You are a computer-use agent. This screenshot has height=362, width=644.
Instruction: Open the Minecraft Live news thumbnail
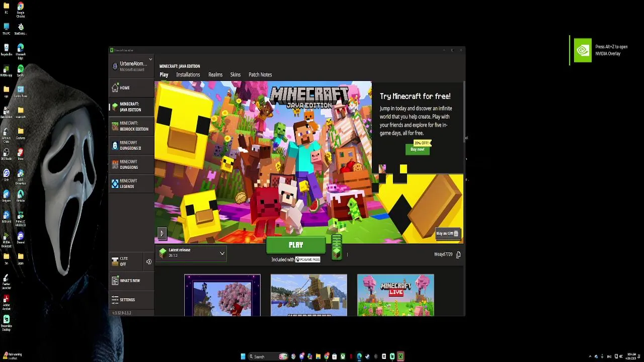[x=395, y=295]
